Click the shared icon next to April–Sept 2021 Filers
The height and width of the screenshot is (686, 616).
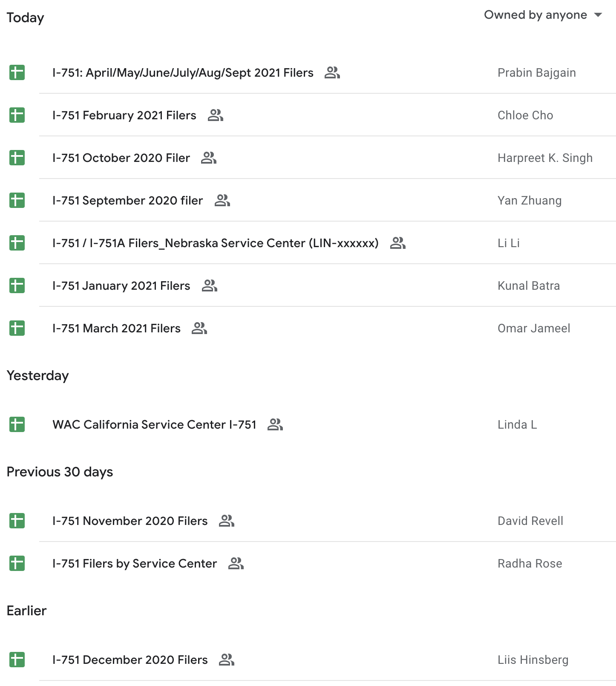tap(332, 72)
